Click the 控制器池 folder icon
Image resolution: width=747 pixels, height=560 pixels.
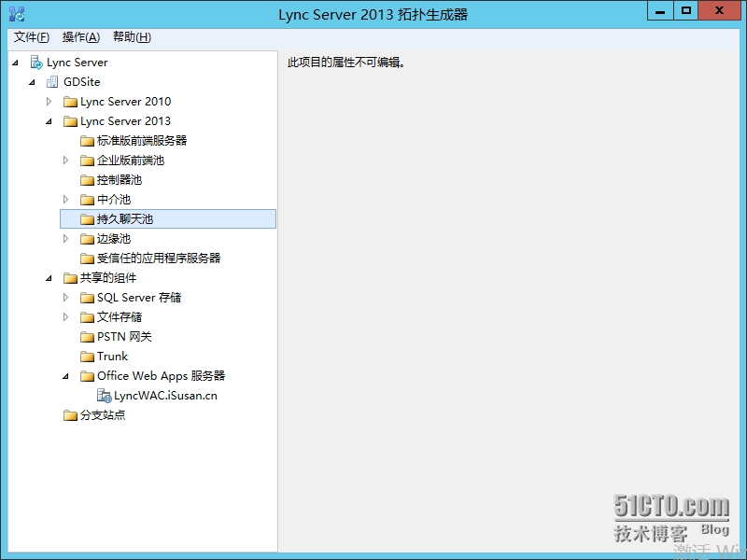(87, 180)
